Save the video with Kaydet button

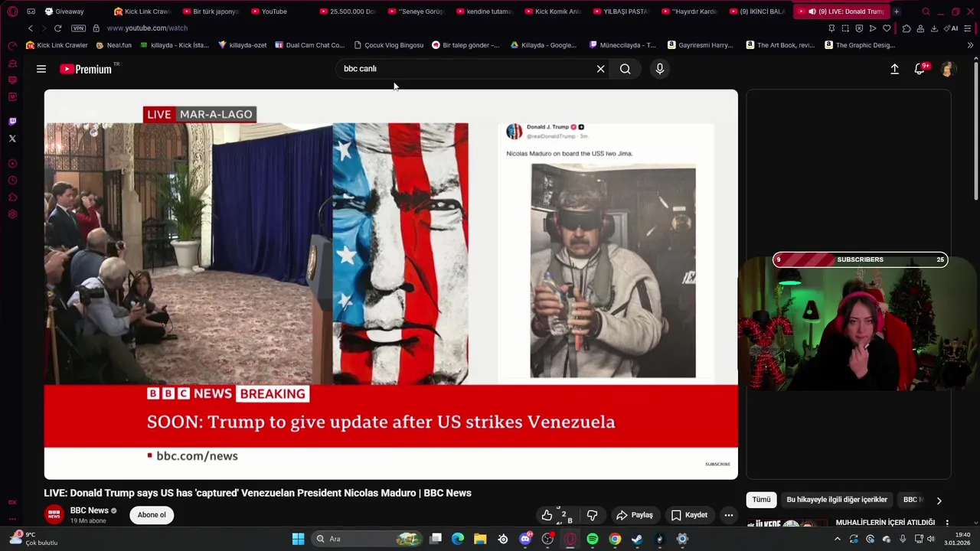689,515
